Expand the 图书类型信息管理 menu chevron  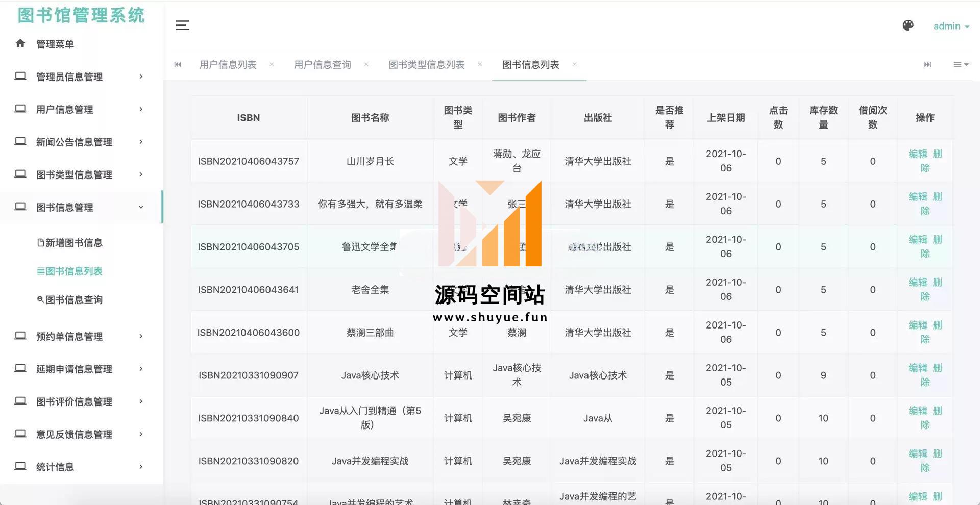click(141, 174)
